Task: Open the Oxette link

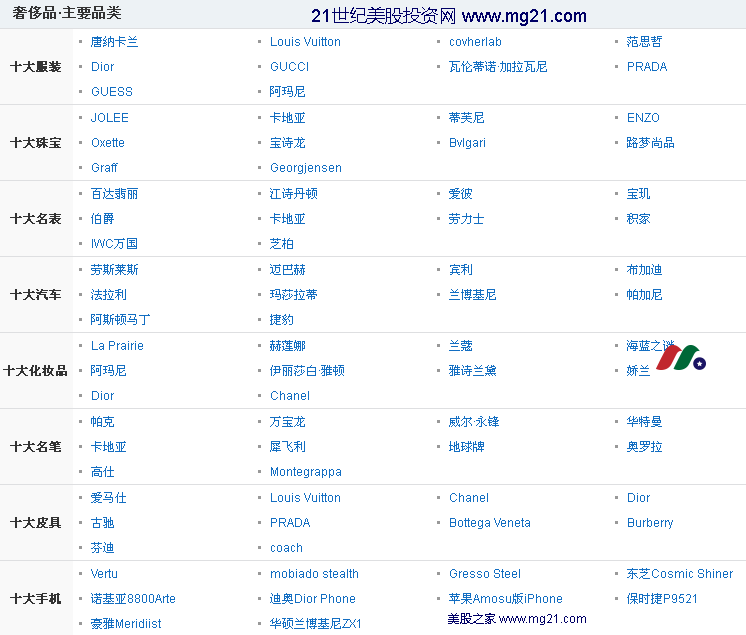Action: pyautogui.click(x=108, y=143)
